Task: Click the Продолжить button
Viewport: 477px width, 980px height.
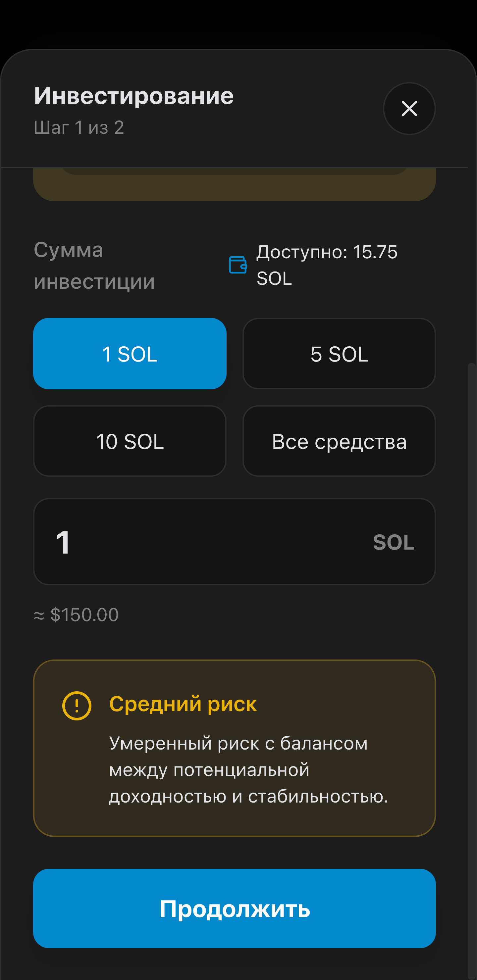Action: [235, 908]
